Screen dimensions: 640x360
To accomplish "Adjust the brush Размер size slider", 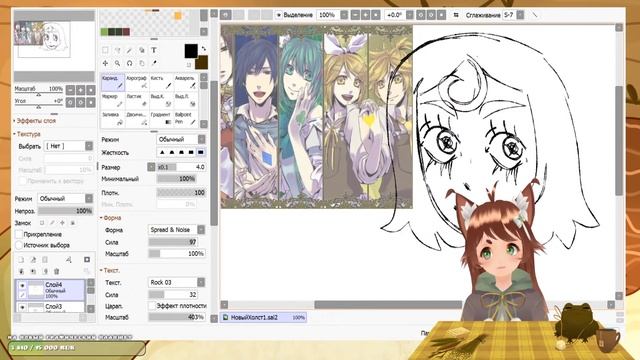I will point(181,167).
